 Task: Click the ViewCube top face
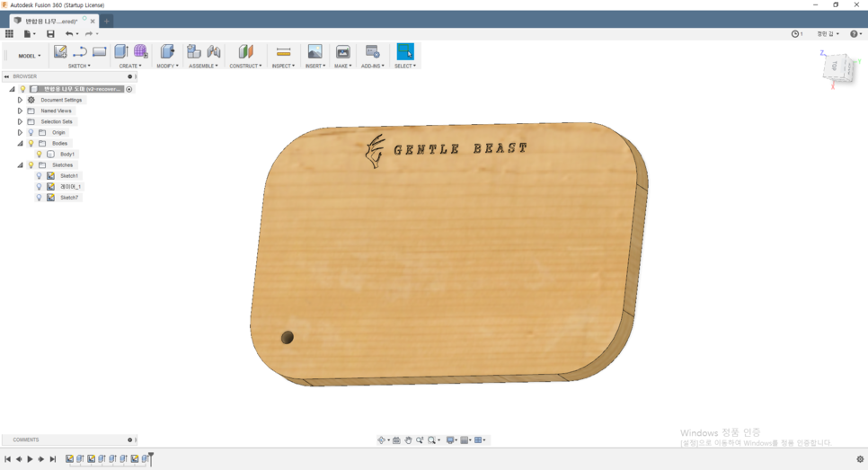pyautogui.click(x=834, y=66)
